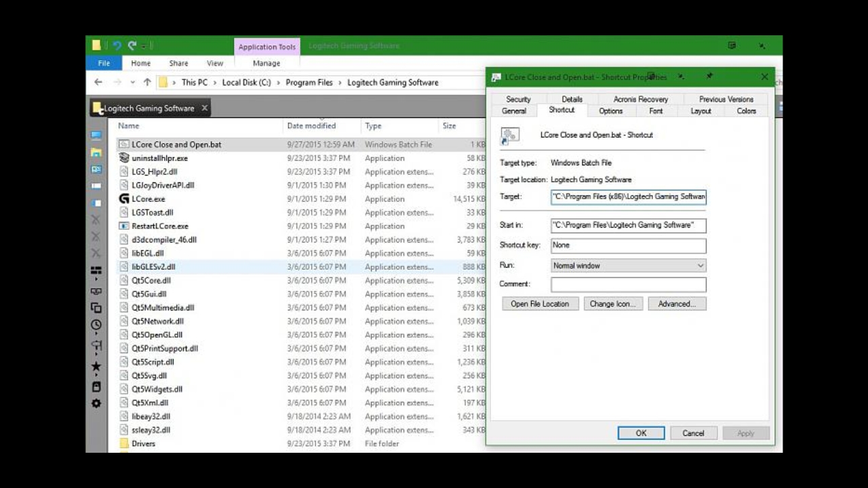Image resolution: width=868 pixels, height=488 pixels.
Task: Open the Font tab
Action: tap(656, 110)
